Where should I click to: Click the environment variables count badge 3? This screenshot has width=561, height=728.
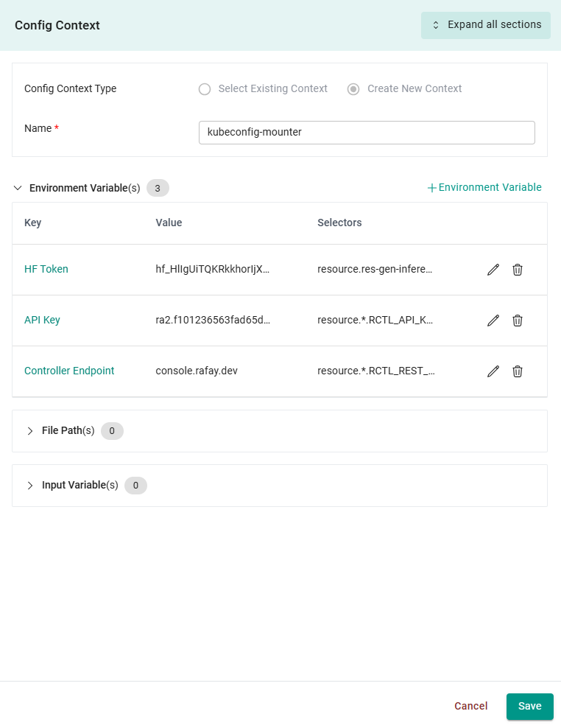click(x=158, y=188)
